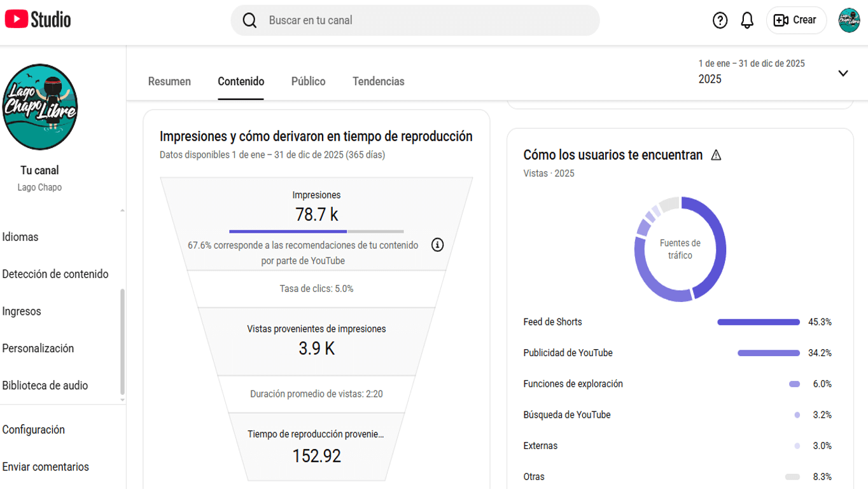This screenshot has height=489, width=868.
Task: Click the warning triangle next to traffic title
Action: click(716, 155)
